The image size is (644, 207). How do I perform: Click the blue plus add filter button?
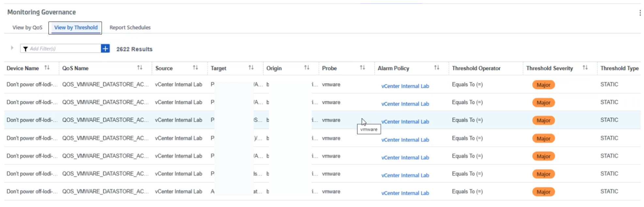point(105,49)
